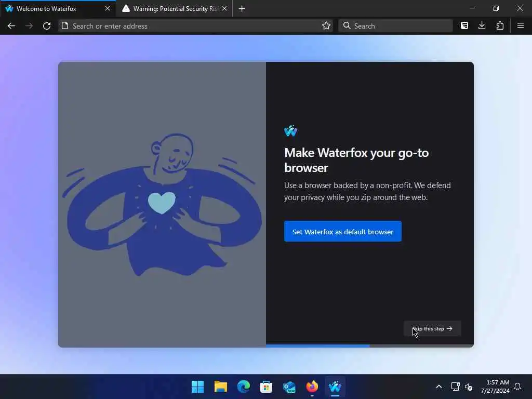Set Waterfox as default browser
The width and height of the screenshot is (532, 399).
343,231
